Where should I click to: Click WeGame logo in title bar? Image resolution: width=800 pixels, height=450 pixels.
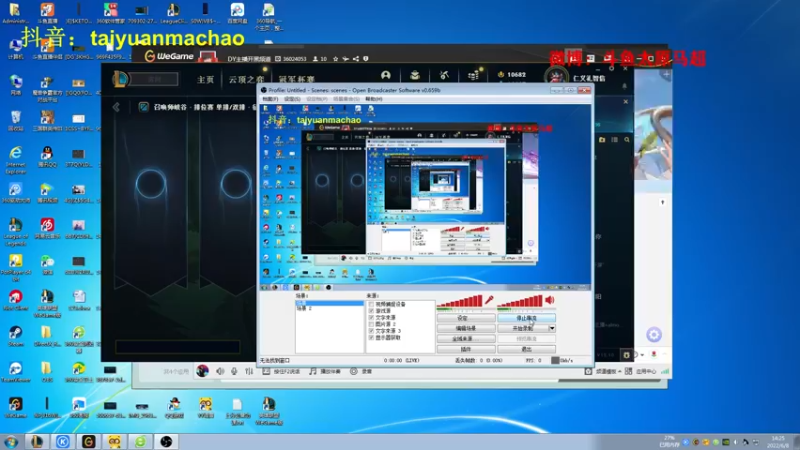point(169,56)
